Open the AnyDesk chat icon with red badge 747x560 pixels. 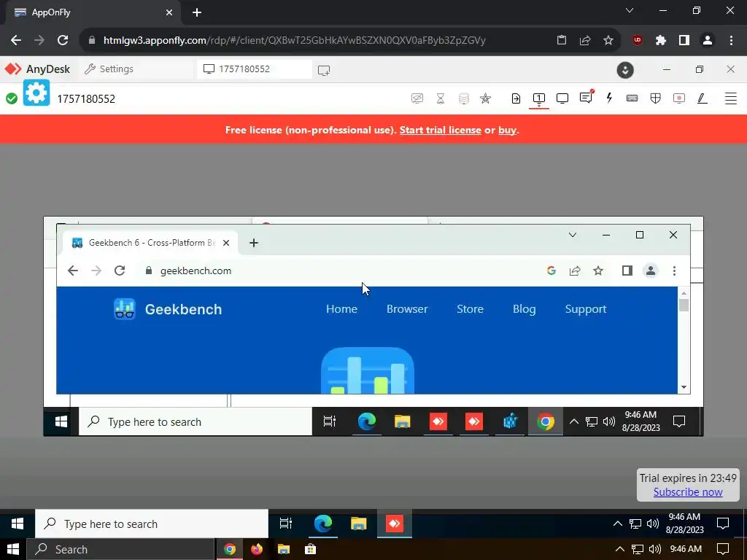(586, 98)
